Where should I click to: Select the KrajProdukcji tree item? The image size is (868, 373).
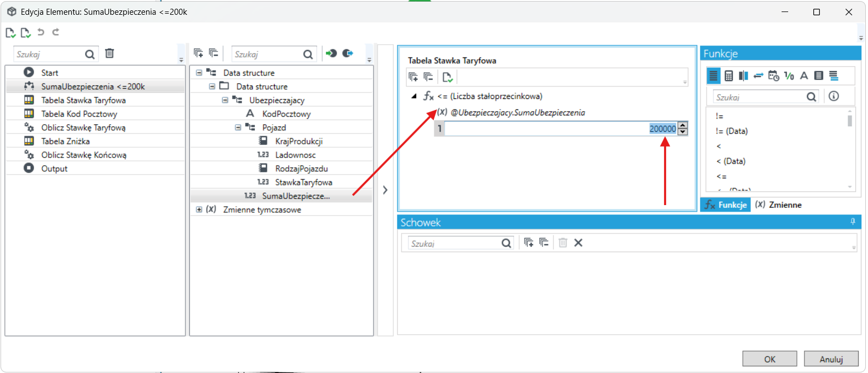click(299, 141)
